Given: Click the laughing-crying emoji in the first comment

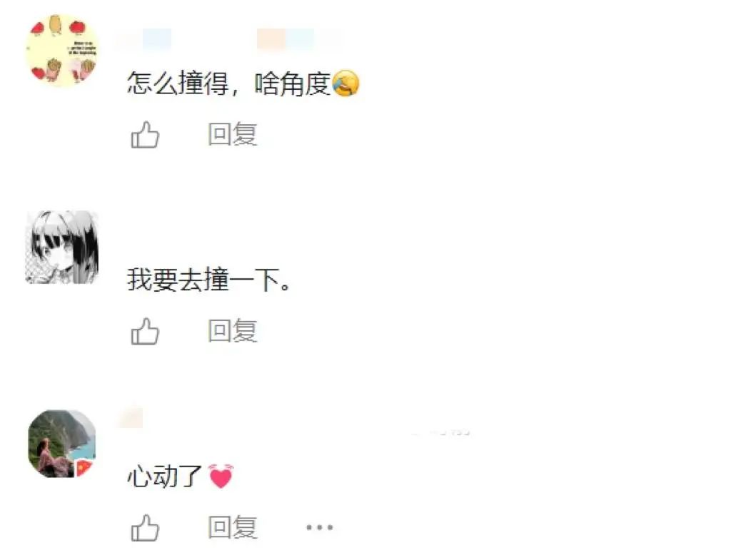Looking at the screenshot, I should [x=346, y=83].
